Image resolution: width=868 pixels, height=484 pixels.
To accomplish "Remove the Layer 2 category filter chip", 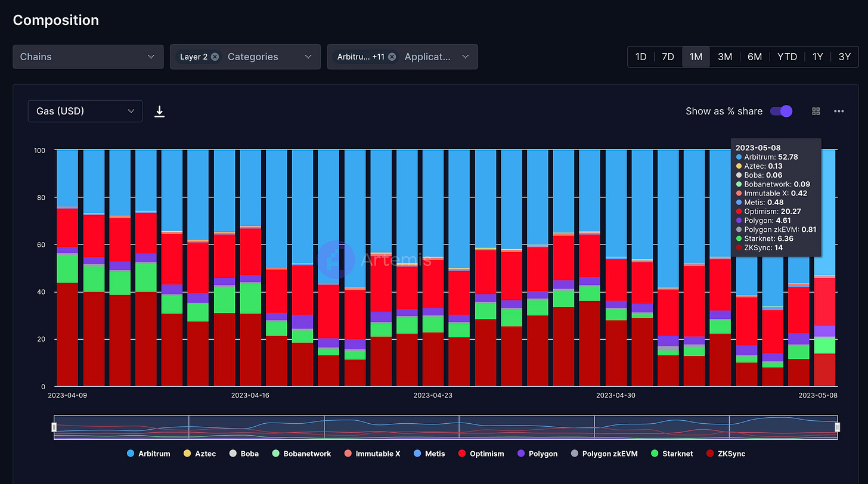I will 215,57.
